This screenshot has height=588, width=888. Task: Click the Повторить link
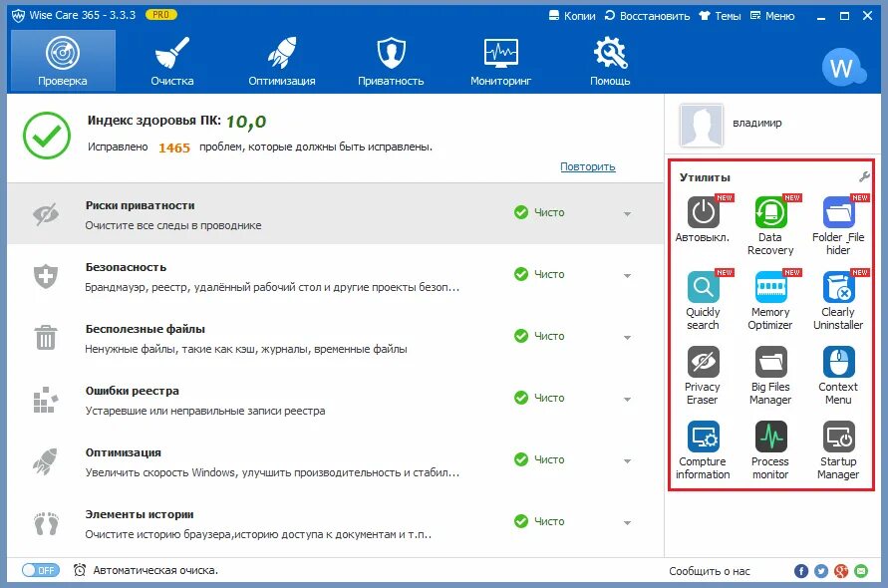[x=588, y=166]
